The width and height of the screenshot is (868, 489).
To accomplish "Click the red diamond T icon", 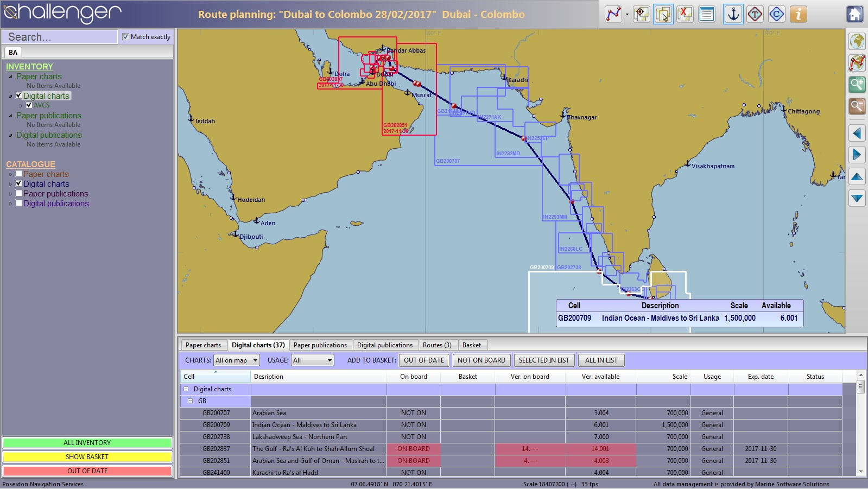I will point(755,14).
